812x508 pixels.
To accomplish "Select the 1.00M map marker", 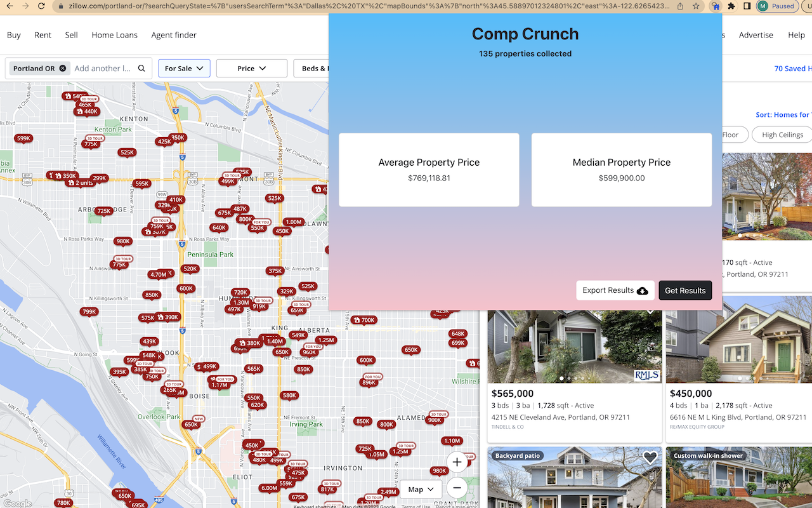I will pos(293,222).
